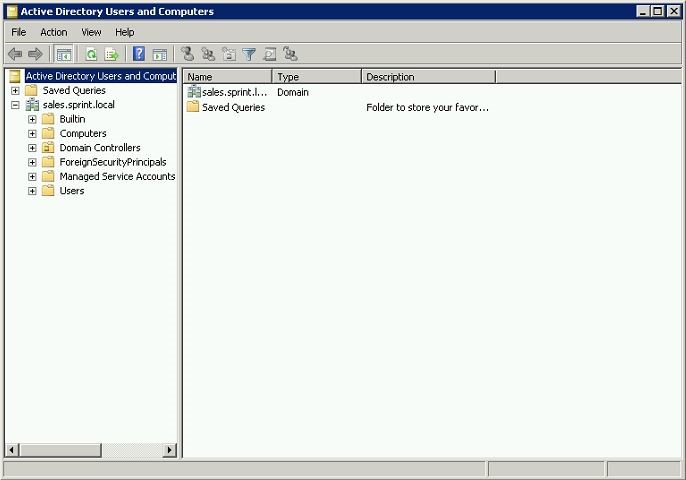Click the Builtin folder icon in tree
Viewport: 686px width, 480px height.
[48, 119]
